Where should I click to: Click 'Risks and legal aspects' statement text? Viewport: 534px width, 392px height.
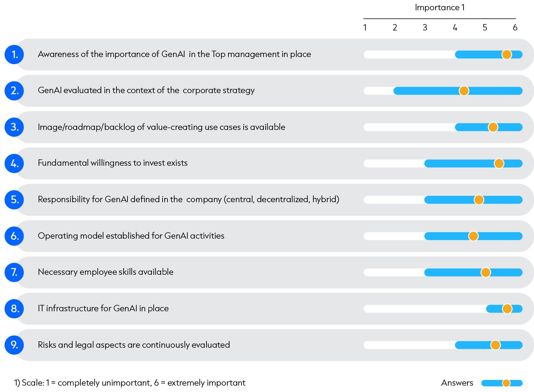tap(134, 345)
